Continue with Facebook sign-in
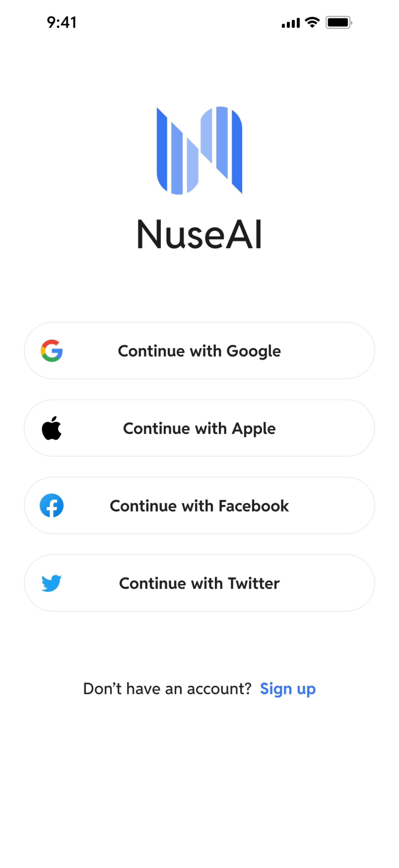Viewport: 399px width, 868px height. click(x=199, y=506)
